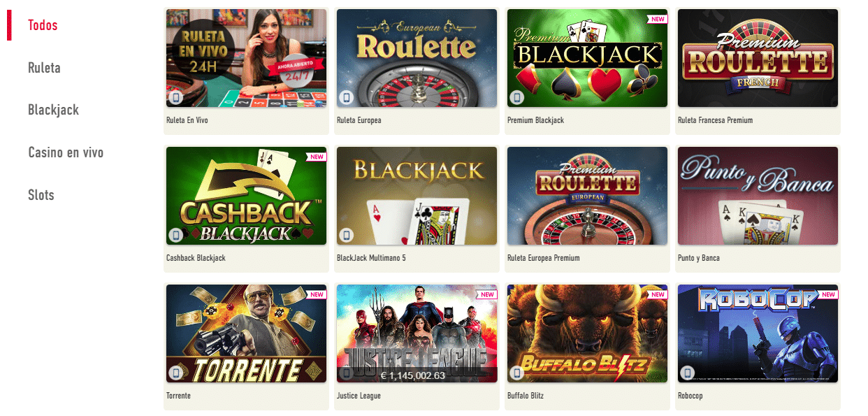Click mobile icon on Robocop tile
This screenshot has height=416, width=868.
[x=688, y=373]
